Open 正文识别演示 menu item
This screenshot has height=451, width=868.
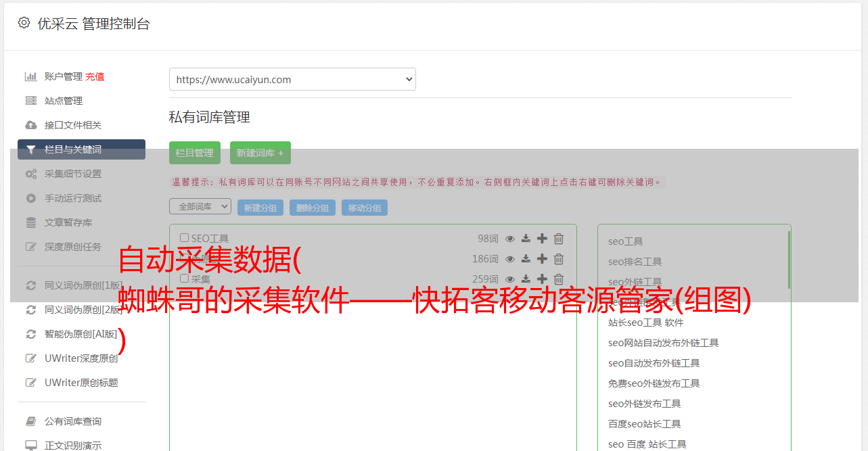pyautogui.click(x=73, y=446)
